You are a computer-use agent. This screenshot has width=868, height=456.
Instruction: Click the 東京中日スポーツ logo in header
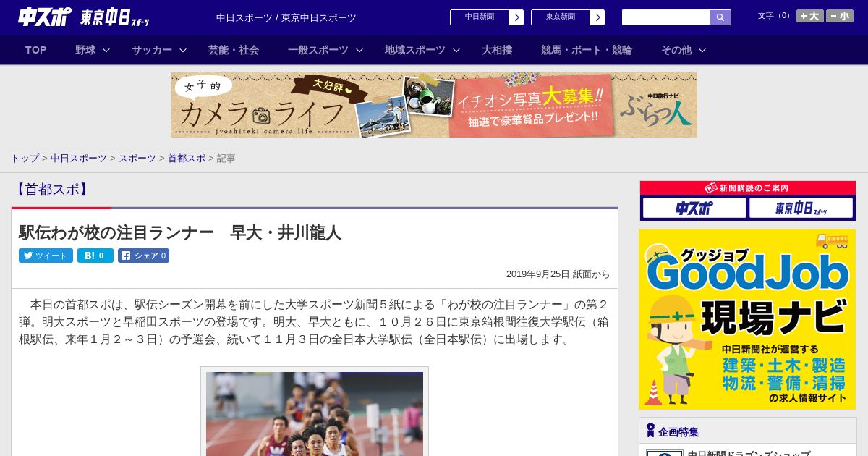pos(115,17)
